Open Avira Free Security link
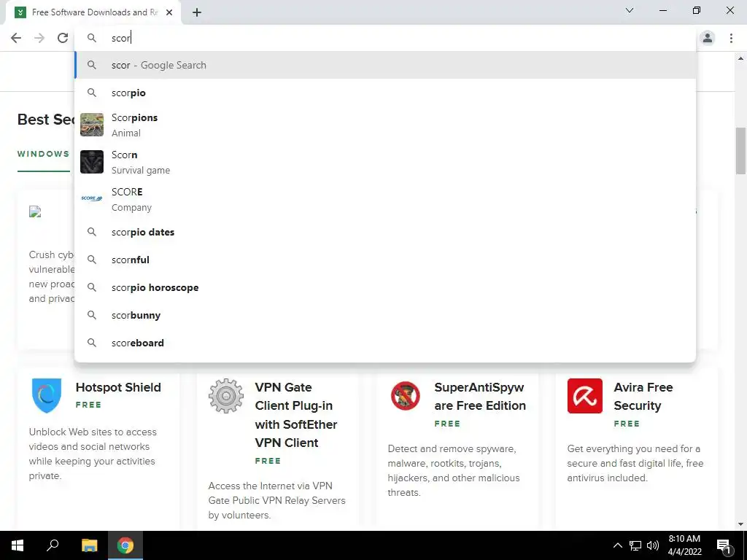 tap(643, 396)
